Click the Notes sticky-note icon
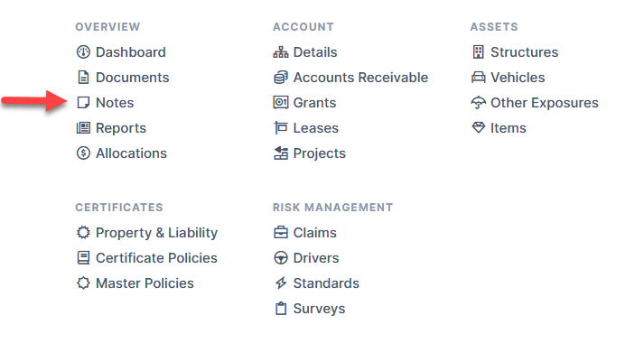This screenshot has height=343, width=644. click(x=83, y=103)
